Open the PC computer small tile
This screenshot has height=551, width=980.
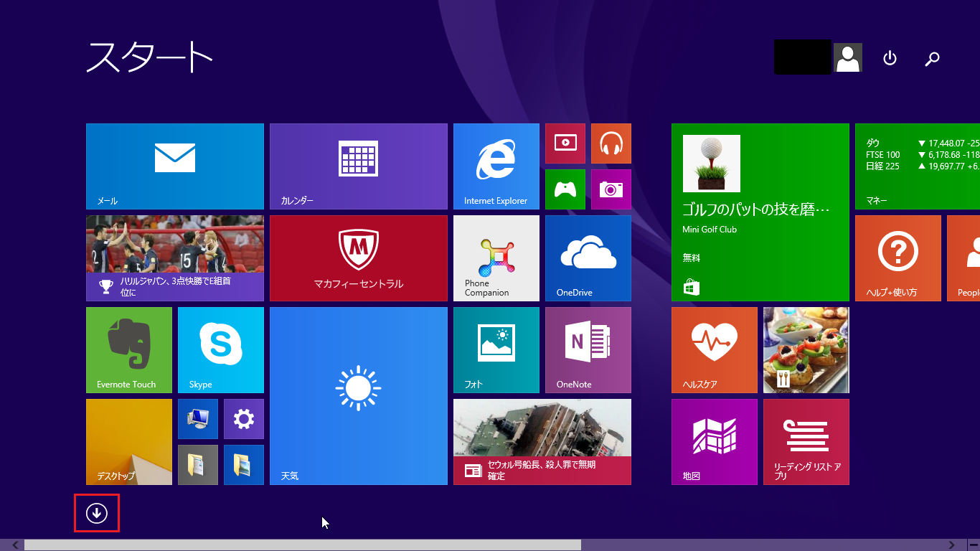tap(198, 419)
